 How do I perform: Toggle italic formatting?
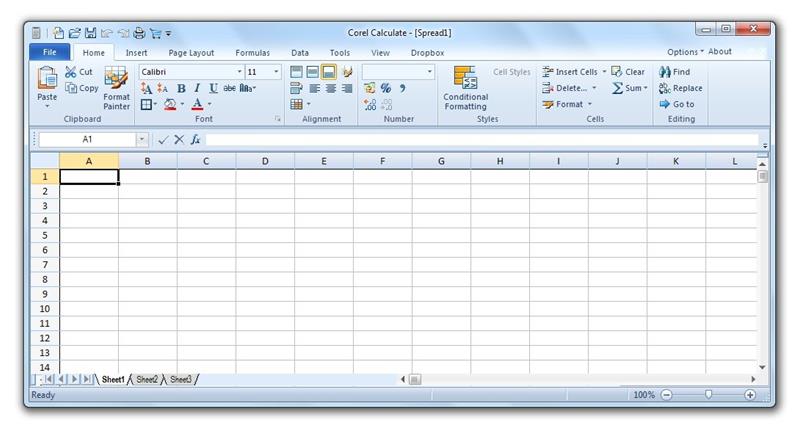(197, 88)
